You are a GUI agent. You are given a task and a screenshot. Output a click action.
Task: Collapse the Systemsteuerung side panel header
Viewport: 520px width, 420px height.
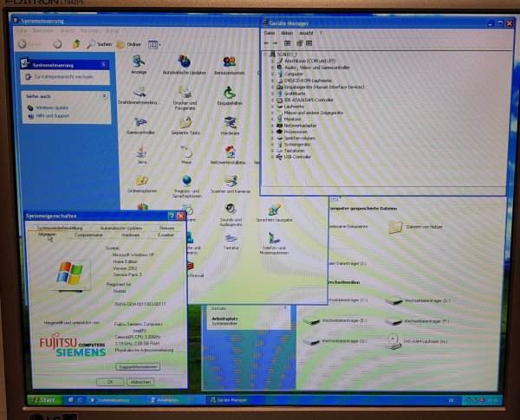103,65
